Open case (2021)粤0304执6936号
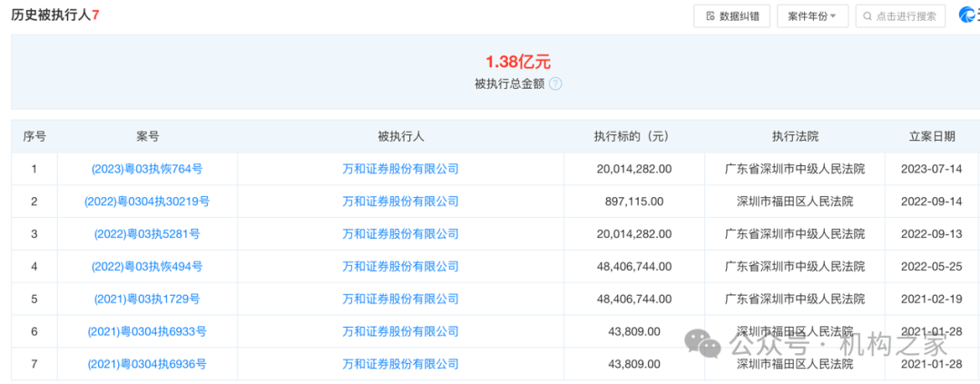This screenshot has height=384, width=980. [x=147, y=364]
